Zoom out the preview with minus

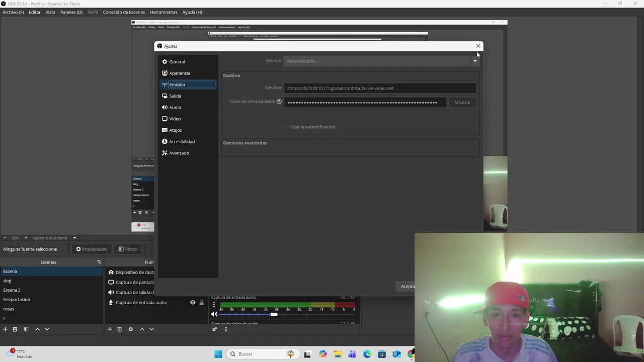[5, 238]
